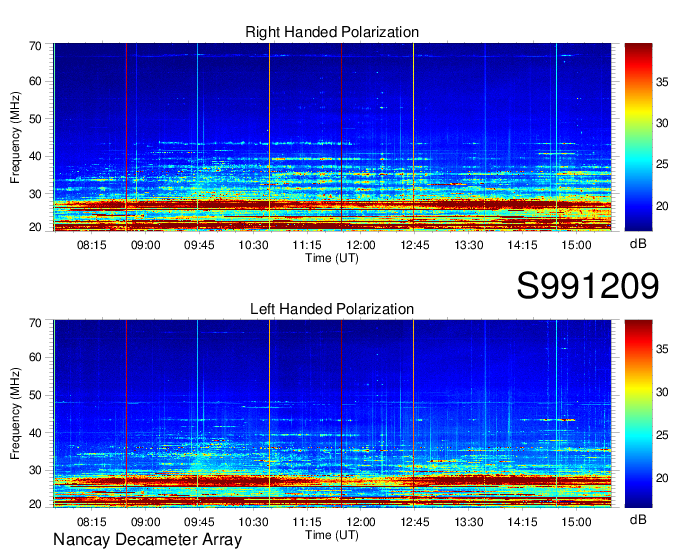Click the yellow vertical line at 12:45, Left Handed plot
Viewport: 680px width, 552px height.
tap(413, 414)
